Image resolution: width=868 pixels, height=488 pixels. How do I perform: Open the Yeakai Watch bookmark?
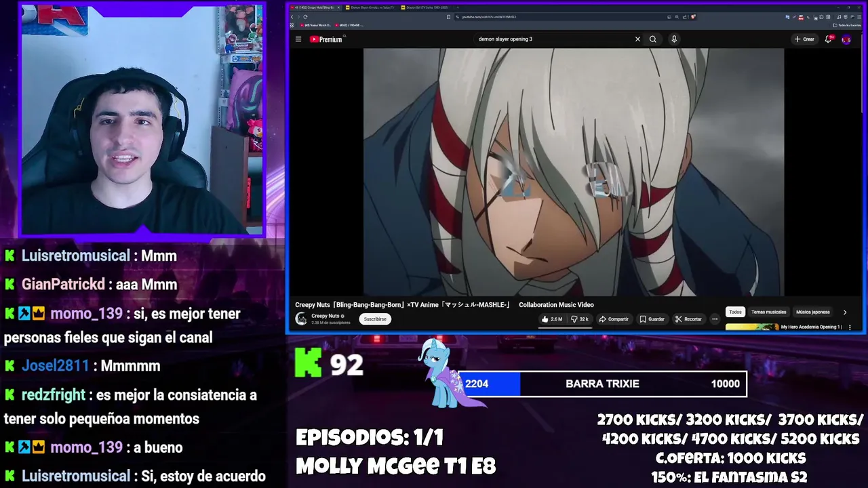click(317, 25)
